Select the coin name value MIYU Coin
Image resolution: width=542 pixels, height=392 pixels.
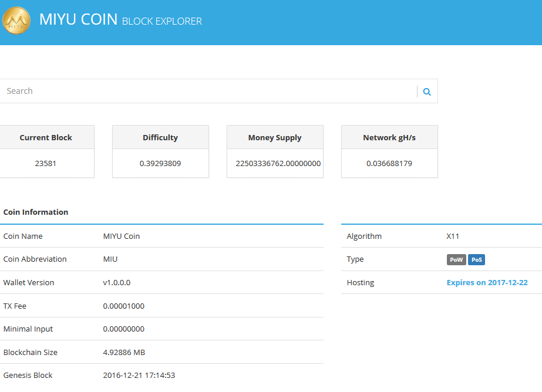pos(122,236)
